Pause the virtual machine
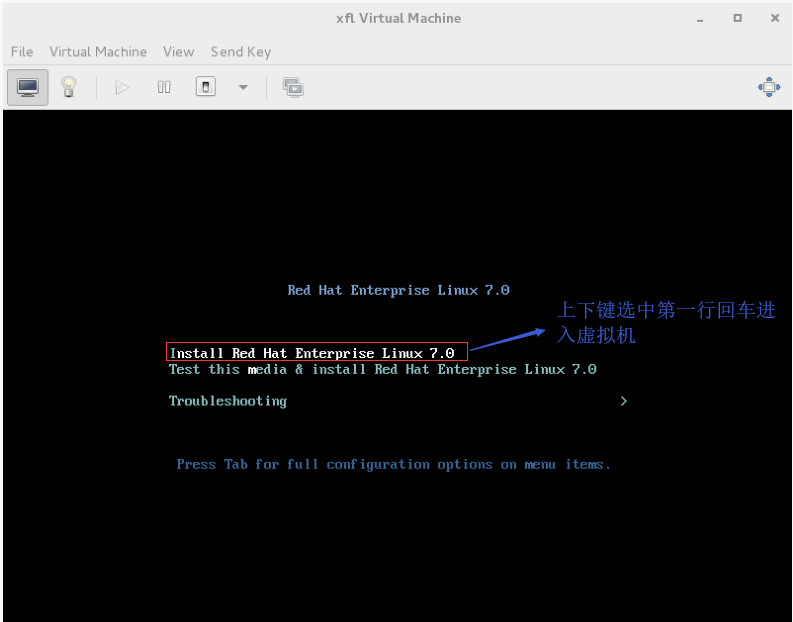The height and width of the screenshot is (622, 793). [164, 87]
